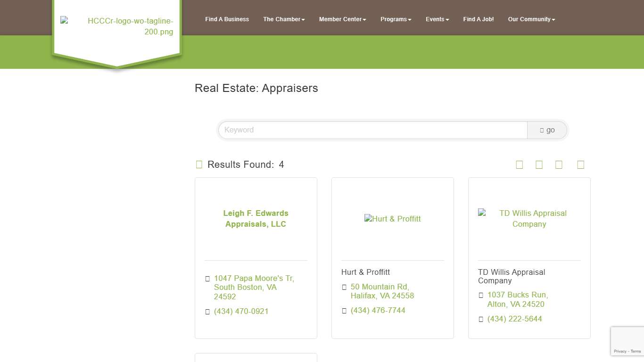Click the search icon inside the go button
644x362 pixels.
coord(541,130)
